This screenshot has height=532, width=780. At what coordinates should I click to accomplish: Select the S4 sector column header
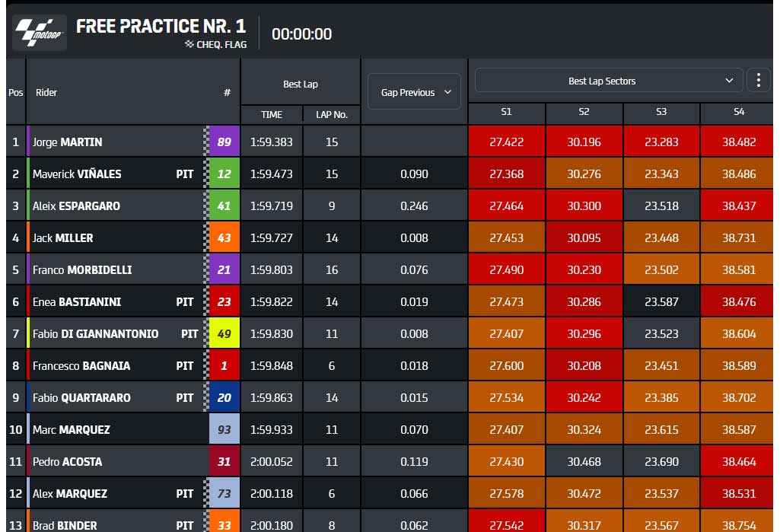coord(739,112)
